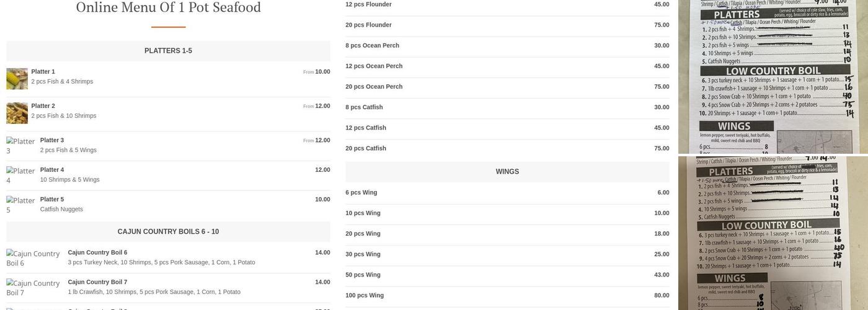Select the Platter 1 menu item title
The image size is (868, 310).
pos(43,71)
